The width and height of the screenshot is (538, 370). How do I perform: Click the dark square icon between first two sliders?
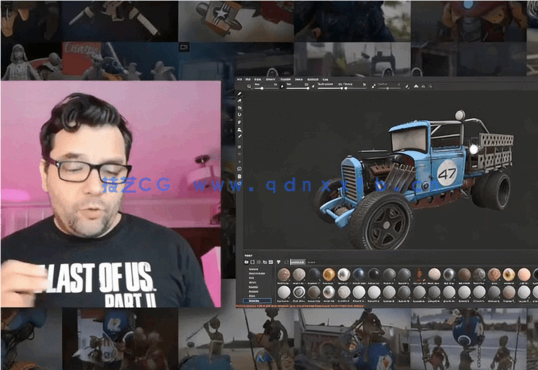[x=282, y=86]
